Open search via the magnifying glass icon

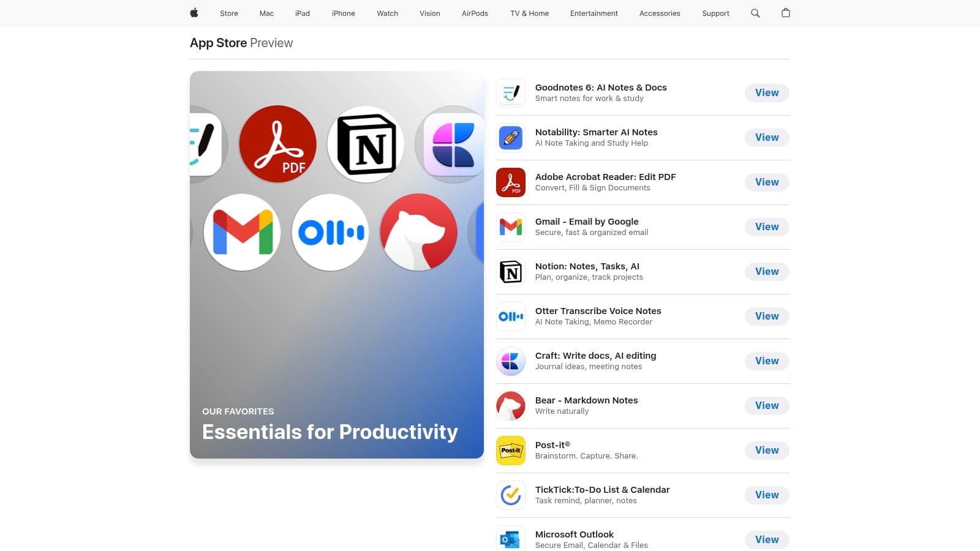point(755,13)
